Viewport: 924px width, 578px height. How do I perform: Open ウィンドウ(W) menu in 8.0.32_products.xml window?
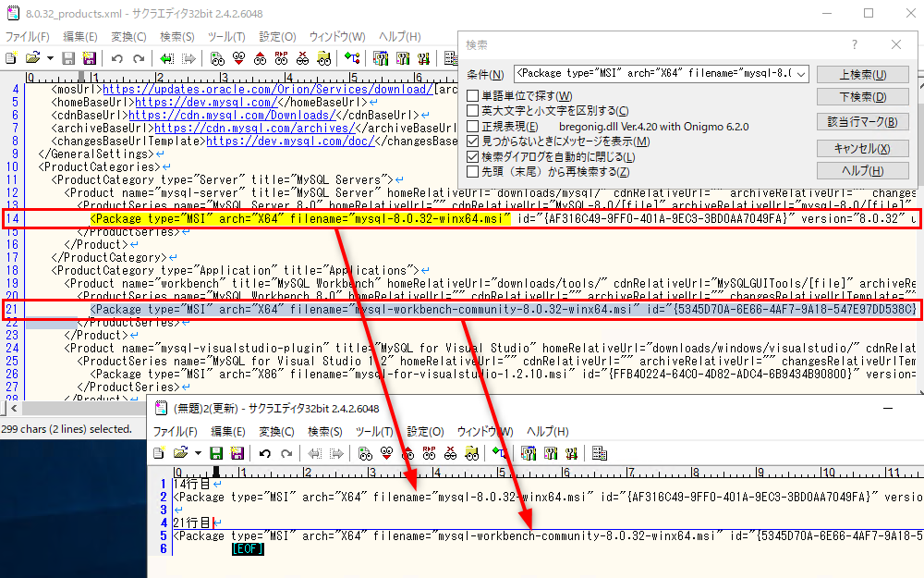[337, 37]
